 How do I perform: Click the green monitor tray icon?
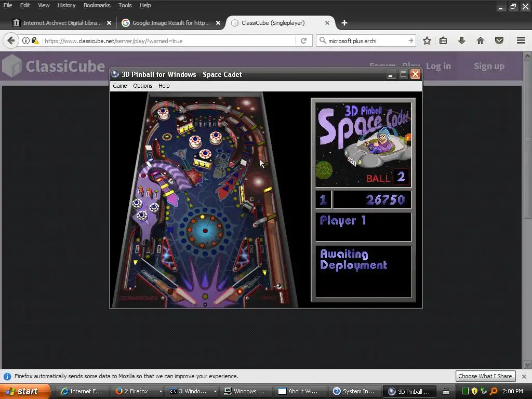click(465, 391)
